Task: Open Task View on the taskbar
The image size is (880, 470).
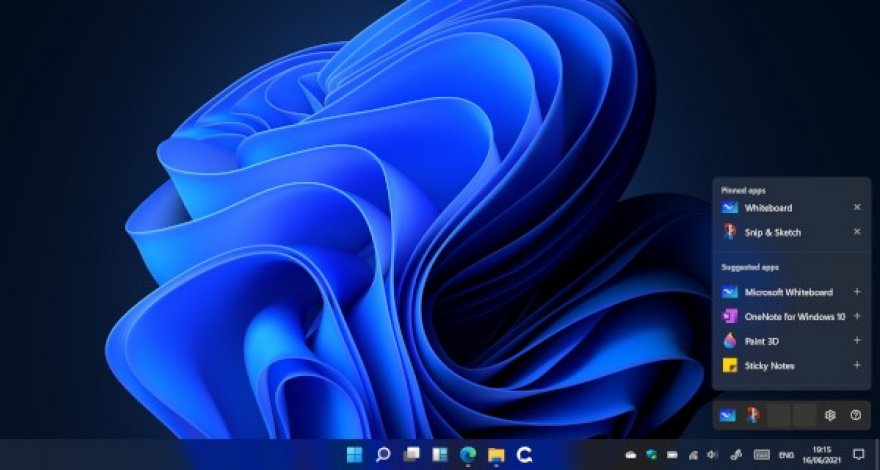Action: coord(411,454)
